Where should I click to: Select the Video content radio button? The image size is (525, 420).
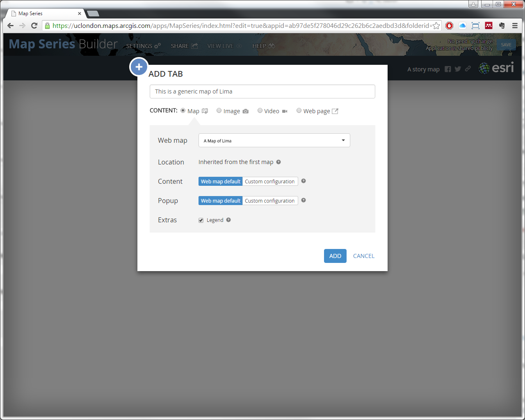click(x=260, y=111)
